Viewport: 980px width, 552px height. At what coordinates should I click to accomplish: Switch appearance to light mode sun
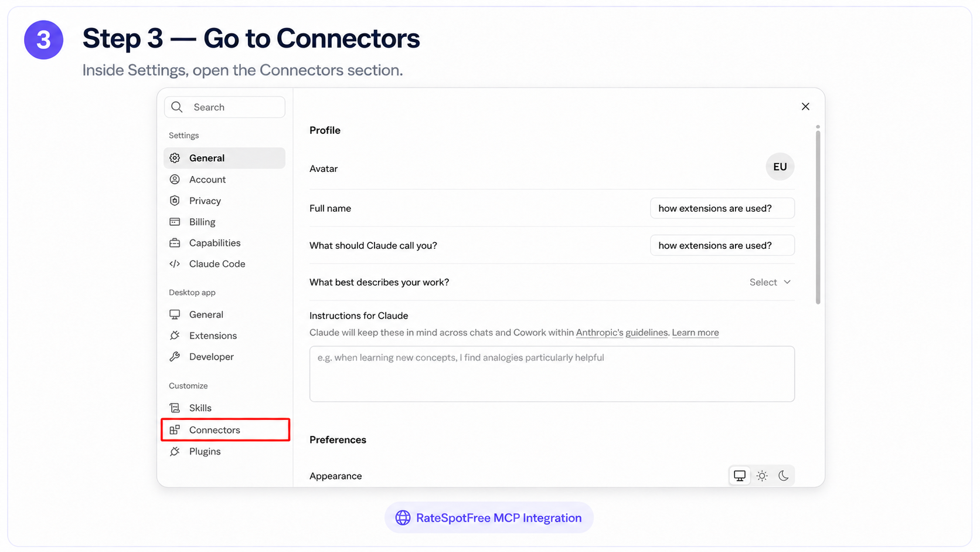point(762,476)
